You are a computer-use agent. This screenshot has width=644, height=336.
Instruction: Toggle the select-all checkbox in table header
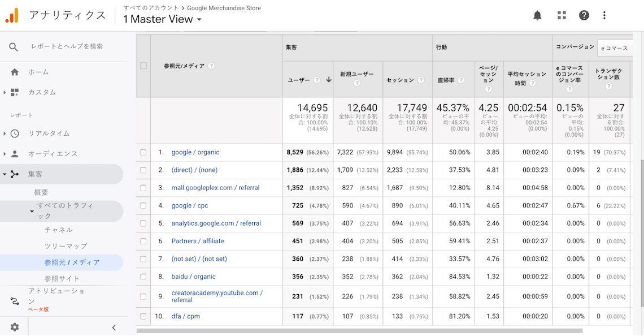tap(143, 66)
